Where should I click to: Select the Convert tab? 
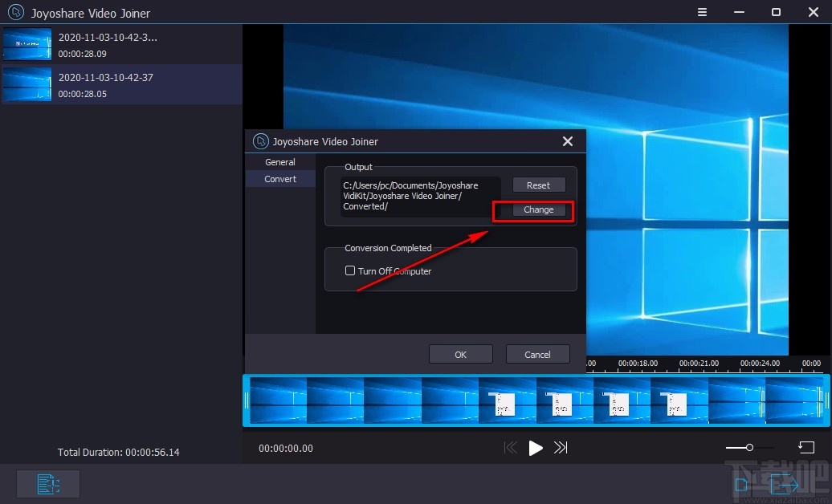[x=280, y=179]
